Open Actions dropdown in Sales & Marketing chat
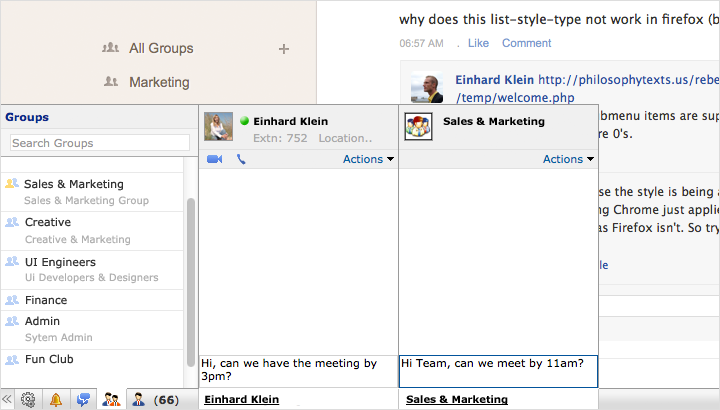 pyautogui.click(x=568, y=159)
